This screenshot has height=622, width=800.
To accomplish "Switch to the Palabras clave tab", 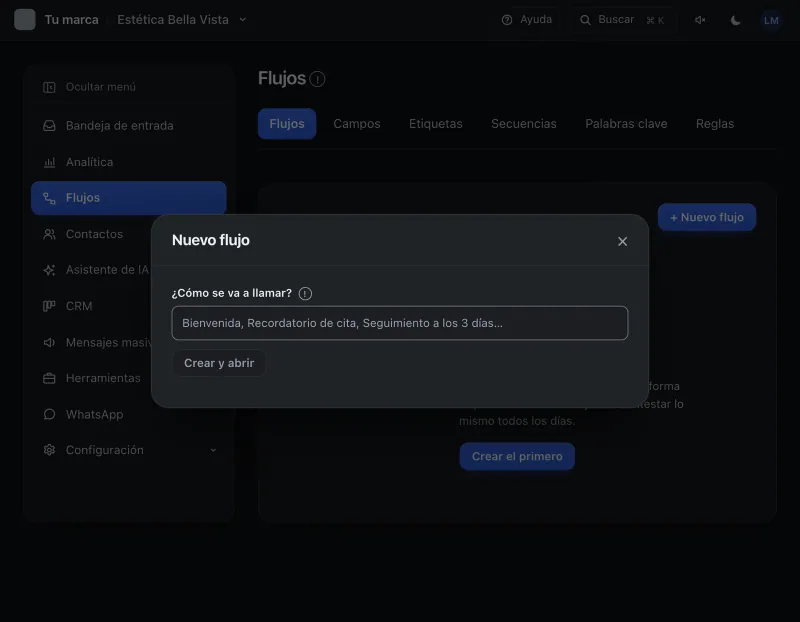I will [626, 123].
